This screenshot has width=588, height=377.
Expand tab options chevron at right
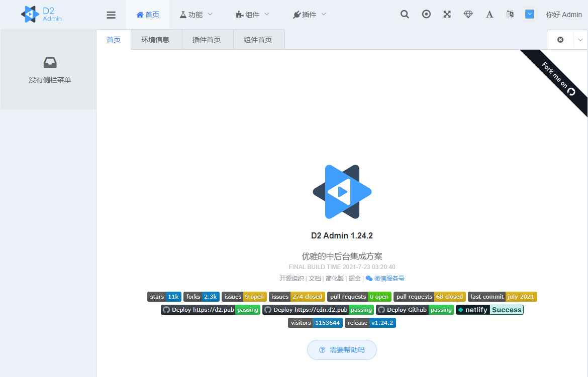tap(580, 40)
